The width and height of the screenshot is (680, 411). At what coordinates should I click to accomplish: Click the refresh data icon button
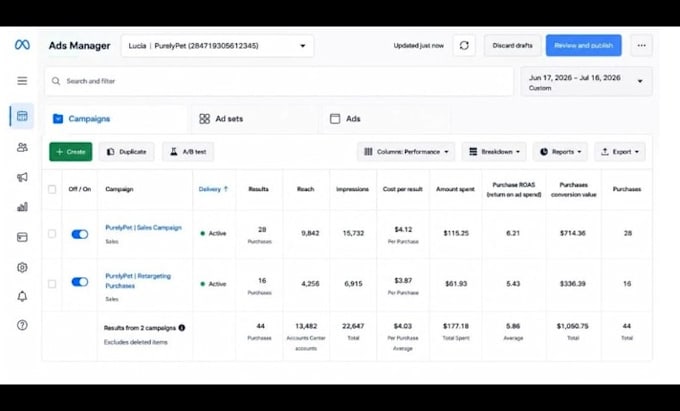click(464, 46)
